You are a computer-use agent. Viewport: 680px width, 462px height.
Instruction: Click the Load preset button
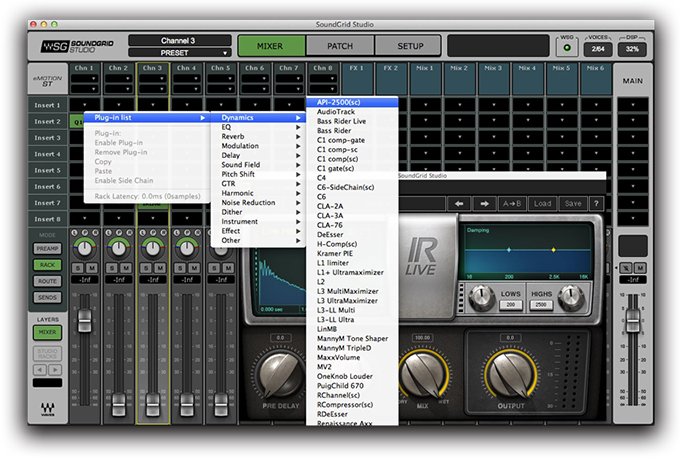(543, 203)
